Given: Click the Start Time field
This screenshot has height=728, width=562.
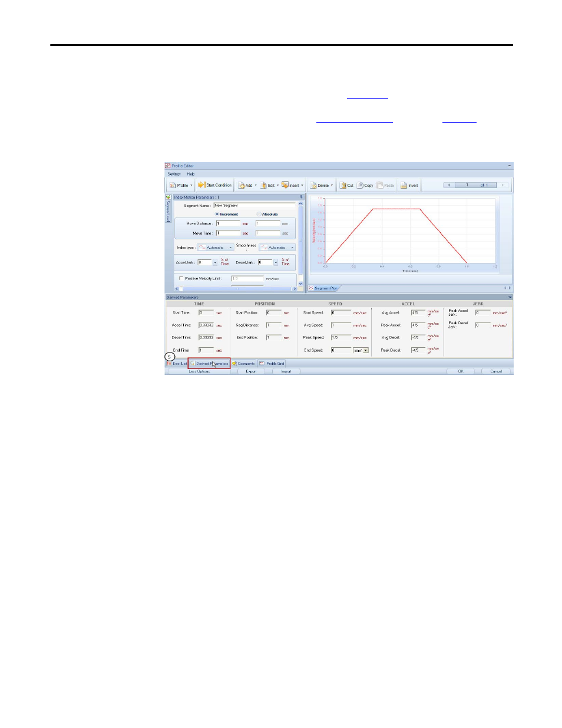Looking at the screenshot, I should [206, 313].
